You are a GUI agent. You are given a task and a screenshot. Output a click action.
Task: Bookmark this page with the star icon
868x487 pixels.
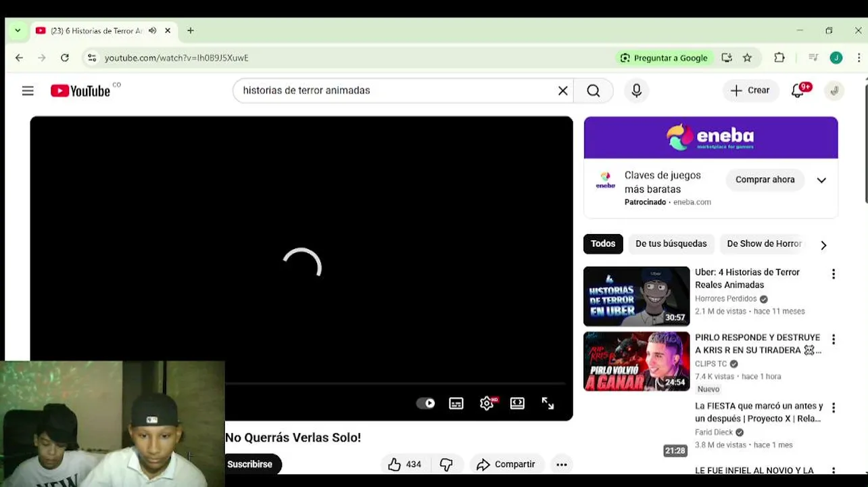coord(747,58)
